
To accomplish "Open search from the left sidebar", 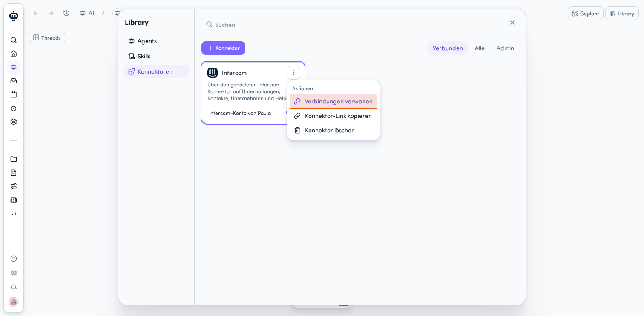I will tap(14, 40).
